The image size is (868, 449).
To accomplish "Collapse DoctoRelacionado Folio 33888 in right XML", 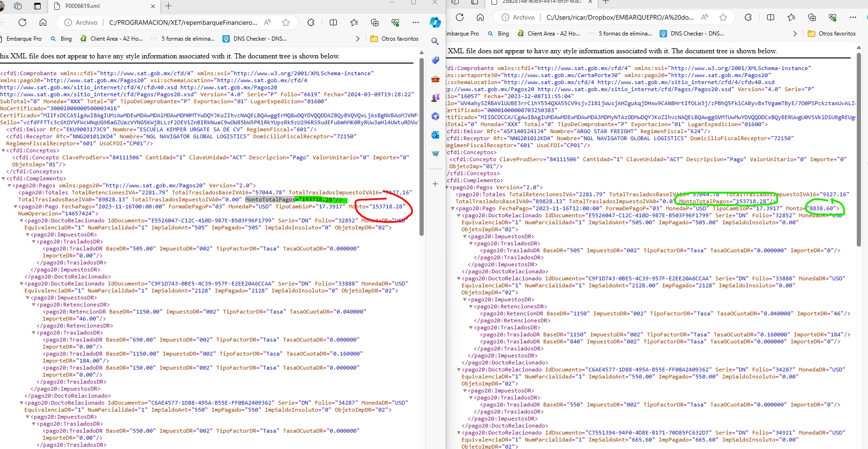I will (459, 278).
